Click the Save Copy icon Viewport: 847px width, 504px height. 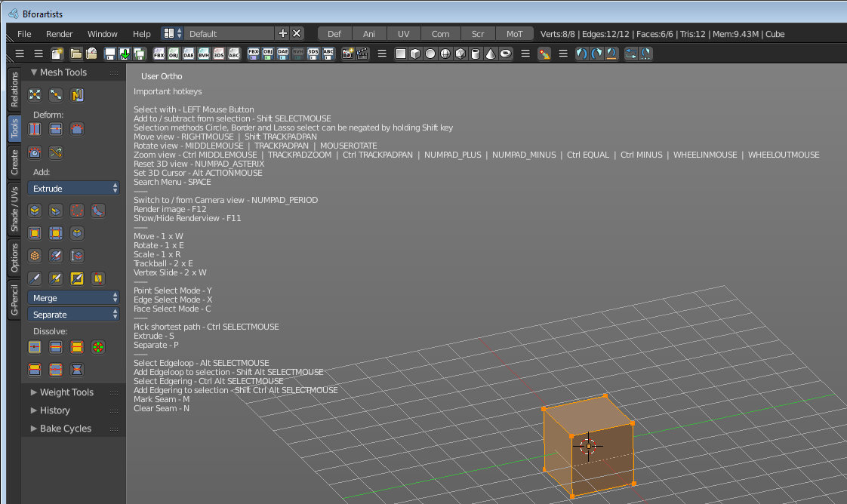point(140,54)
